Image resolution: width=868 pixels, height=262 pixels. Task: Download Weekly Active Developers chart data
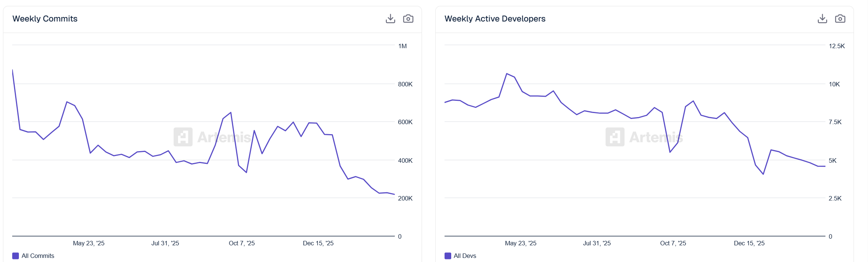tap(822, 19)
